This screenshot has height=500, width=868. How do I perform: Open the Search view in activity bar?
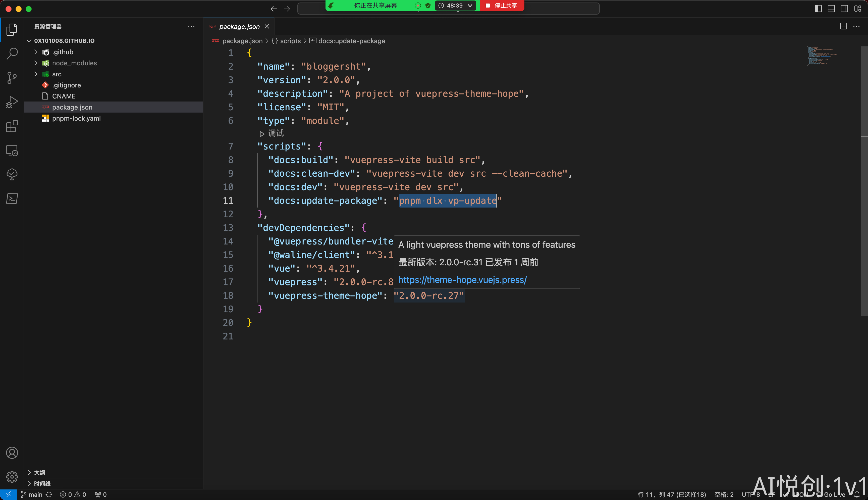click(12, 54)
